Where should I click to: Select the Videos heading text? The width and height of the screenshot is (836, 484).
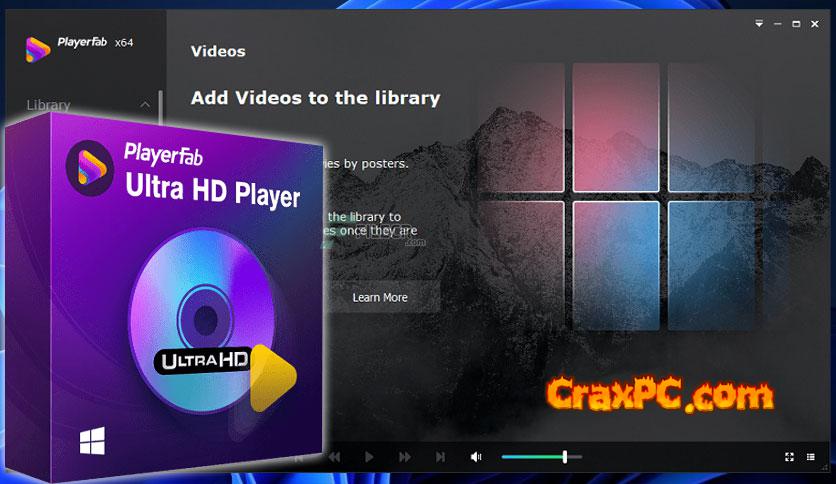218,52
